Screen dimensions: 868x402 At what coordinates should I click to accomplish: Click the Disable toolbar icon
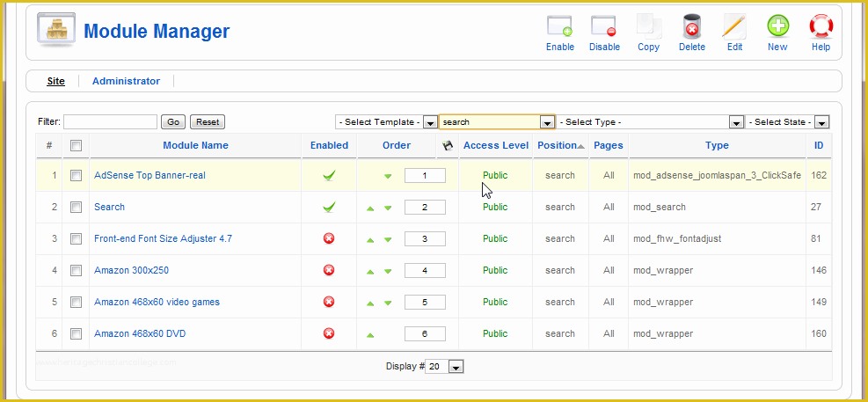pyautogui.click(x=603, y=26)
